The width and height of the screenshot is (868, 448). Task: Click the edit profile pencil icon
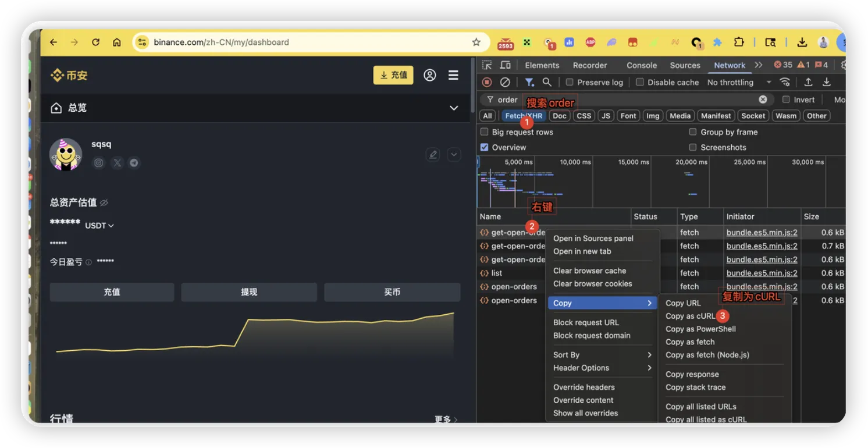[432, 154]
